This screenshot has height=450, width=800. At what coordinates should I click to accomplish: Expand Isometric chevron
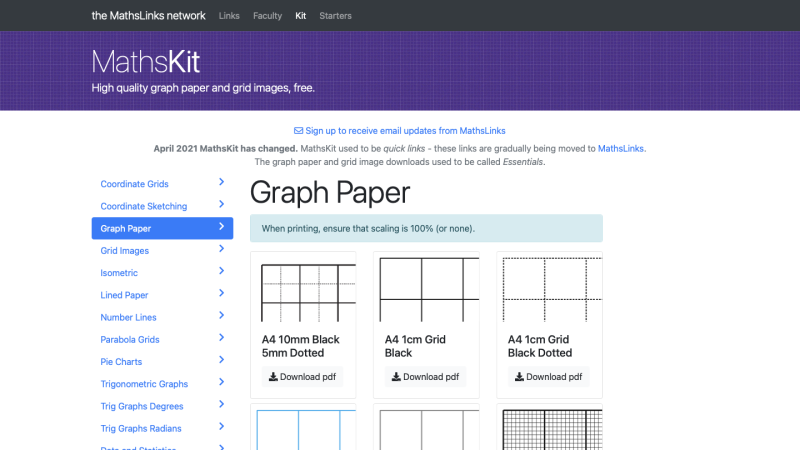(221, 270)
